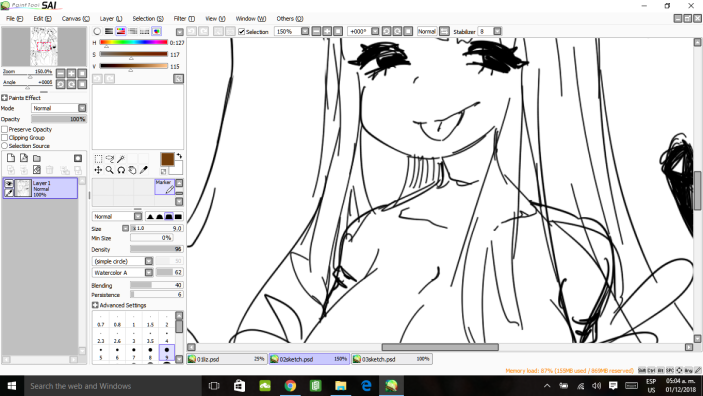The height and width of the screenshot is (396, 703).
Task: Create a new layer
Action: (x=11, y=158)
